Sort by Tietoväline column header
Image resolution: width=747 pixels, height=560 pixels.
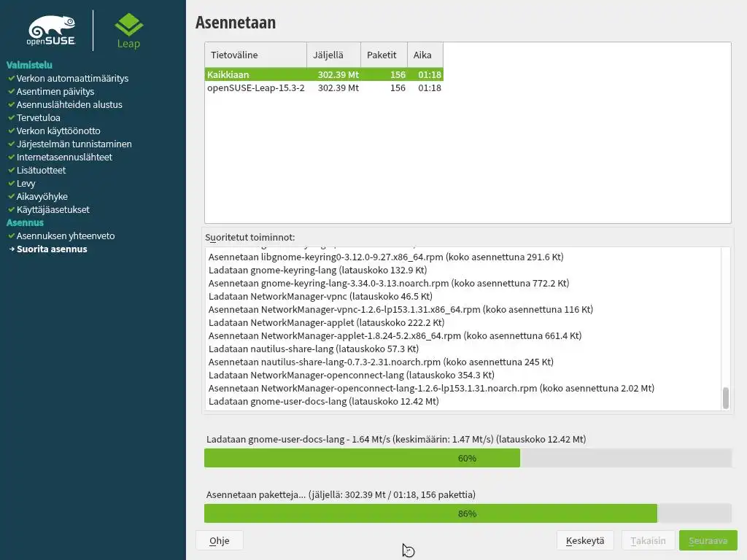256,55
